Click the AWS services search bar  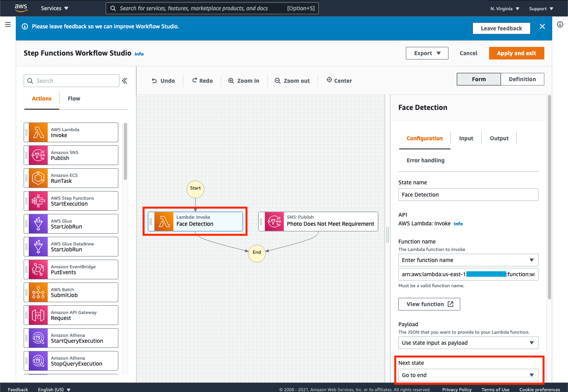[212, 8]
